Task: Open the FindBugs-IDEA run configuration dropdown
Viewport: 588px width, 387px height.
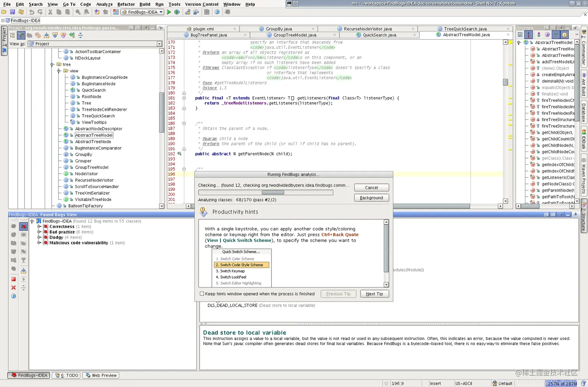Action: pyautogui.click(x=143, y=12)
